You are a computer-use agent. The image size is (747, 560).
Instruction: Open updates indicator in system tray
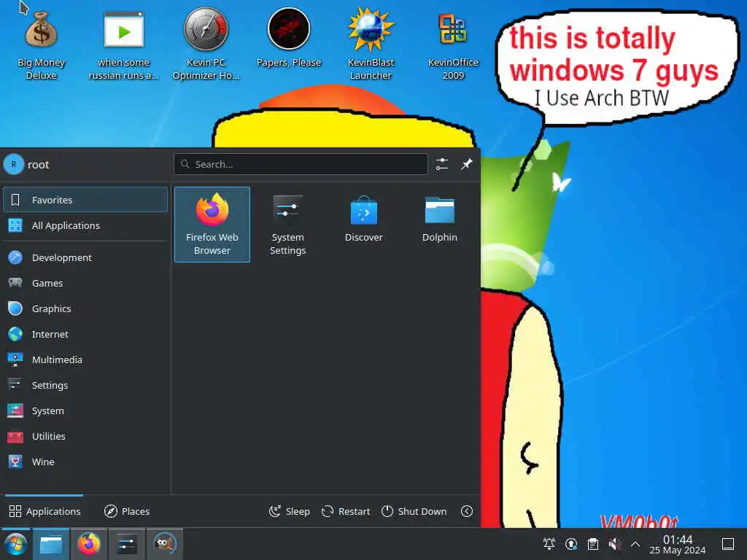click(571, 543)
